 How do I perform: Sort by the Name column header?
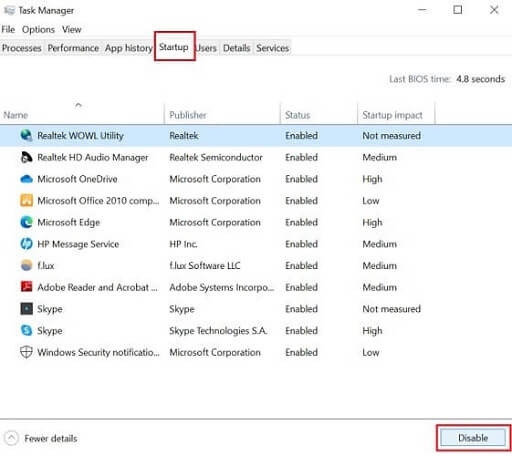pos(82,115)
